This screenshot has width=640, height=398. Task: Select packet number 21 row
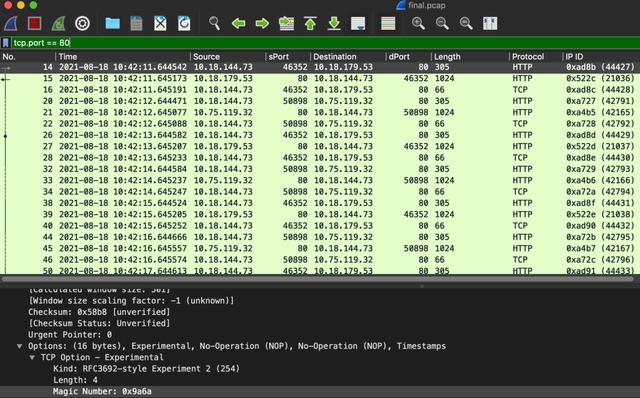tap(320, 112)
